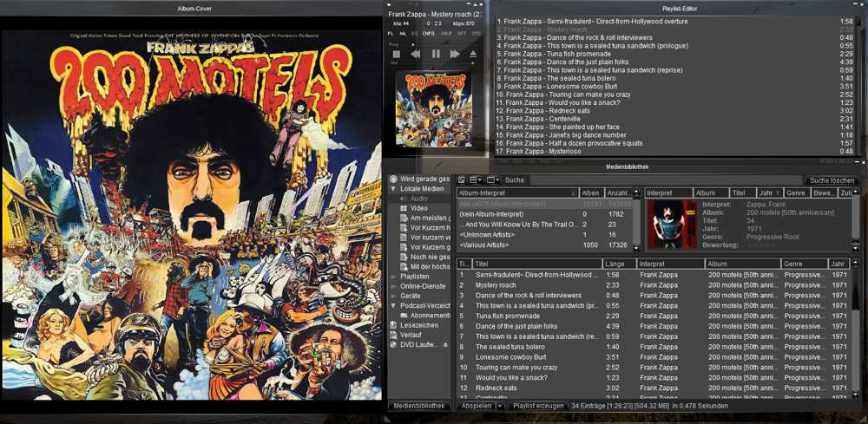Open the Video library item
Viewport: 868px width, 424px height.
tap(419, 208)
